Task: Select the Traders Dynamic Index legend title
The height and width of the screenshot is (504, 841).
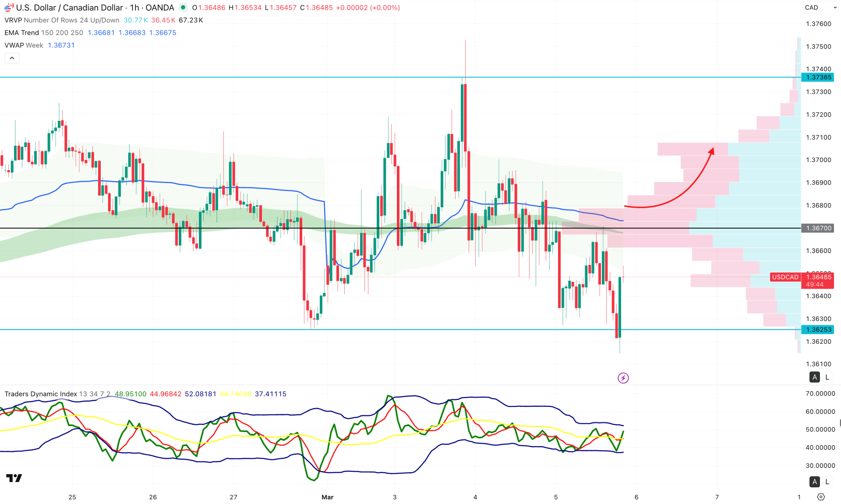Action: (x=39, y=394)
